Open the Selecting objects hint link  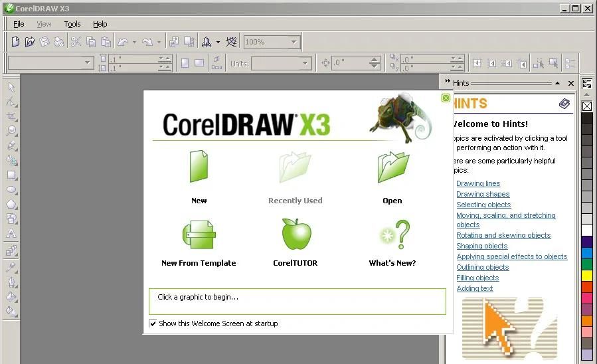tap(483, 205)
